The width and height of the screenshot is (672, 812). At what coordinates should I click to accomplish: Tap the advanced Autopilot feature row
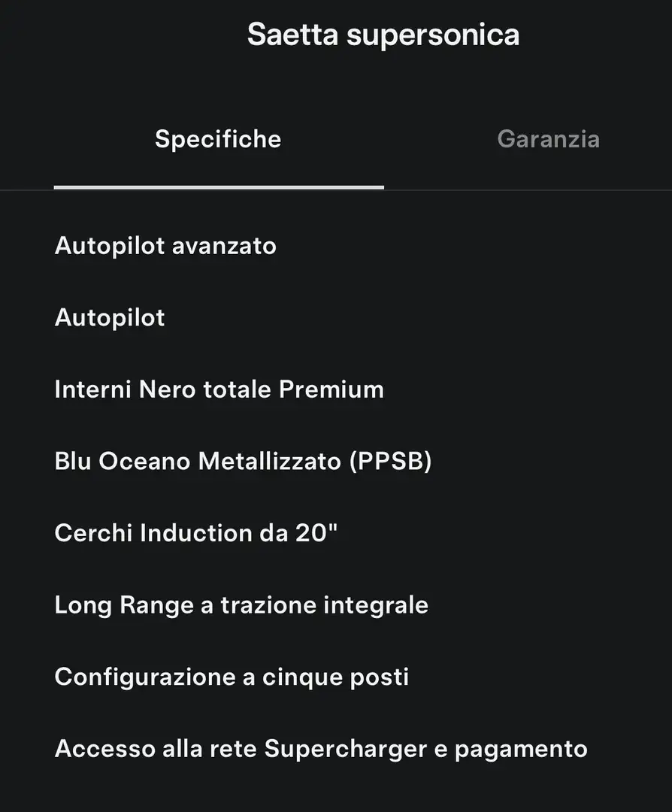coord(165,245)
